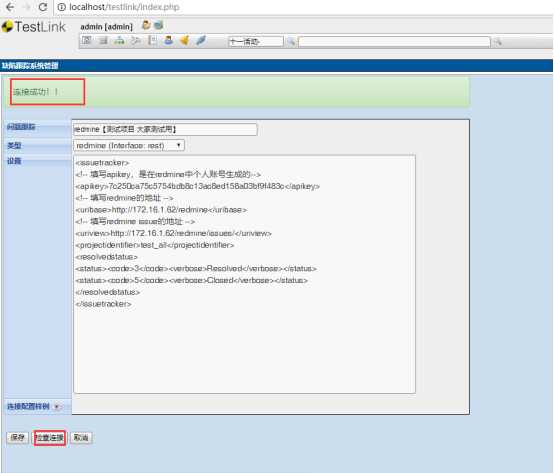Open the green tree-structure toolbar icon
Screen dimensions: 554x473
[119, 40]
